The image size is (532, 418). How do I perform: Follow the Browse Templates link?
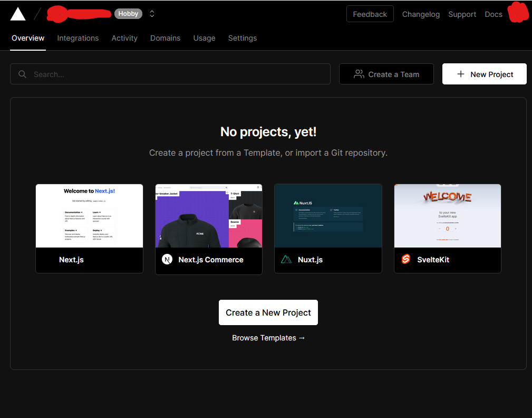(x=268, y=338)
